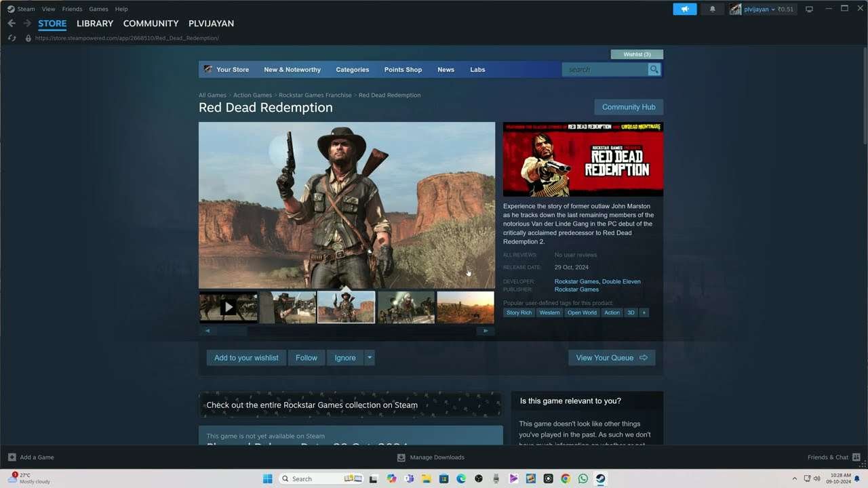The height and width of the screenshot is (488, 868).
Task: Click the Add a Game plus icon
Action: coord(12,457)
